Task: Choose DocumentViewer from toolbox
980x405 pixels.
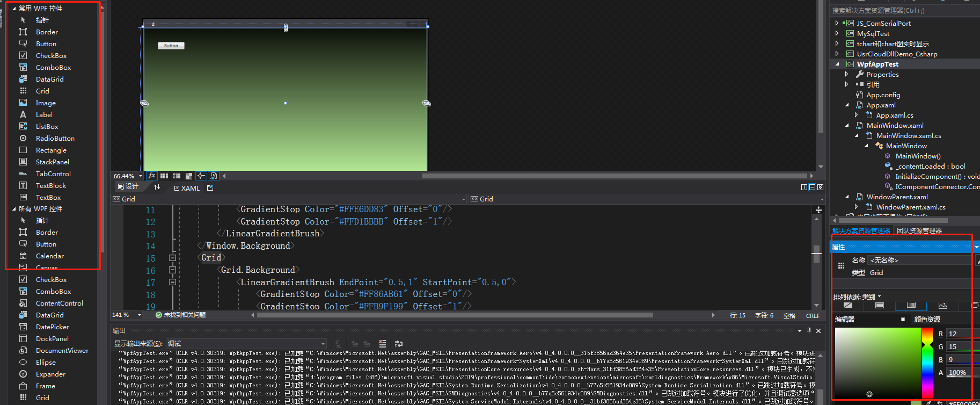Action: [62, 350]
